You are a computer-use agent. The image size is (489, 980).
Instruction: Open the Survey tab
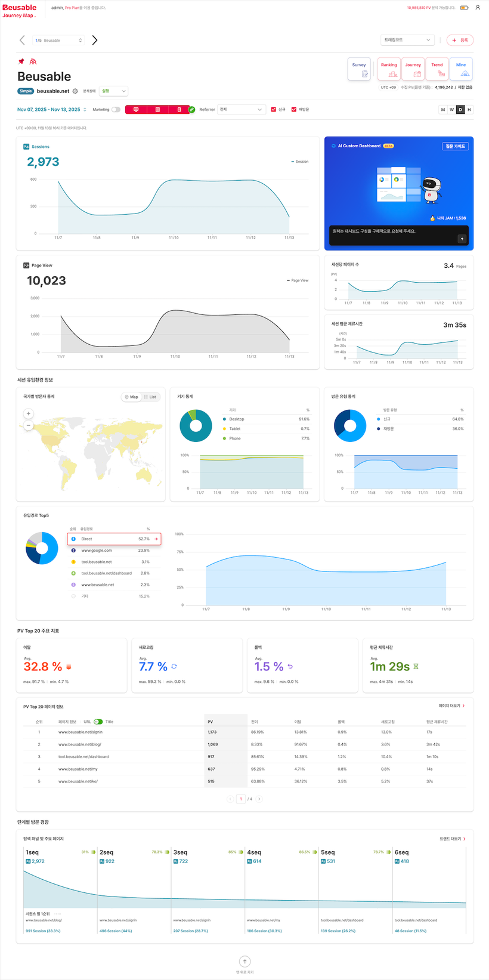[x=359, y=69]
